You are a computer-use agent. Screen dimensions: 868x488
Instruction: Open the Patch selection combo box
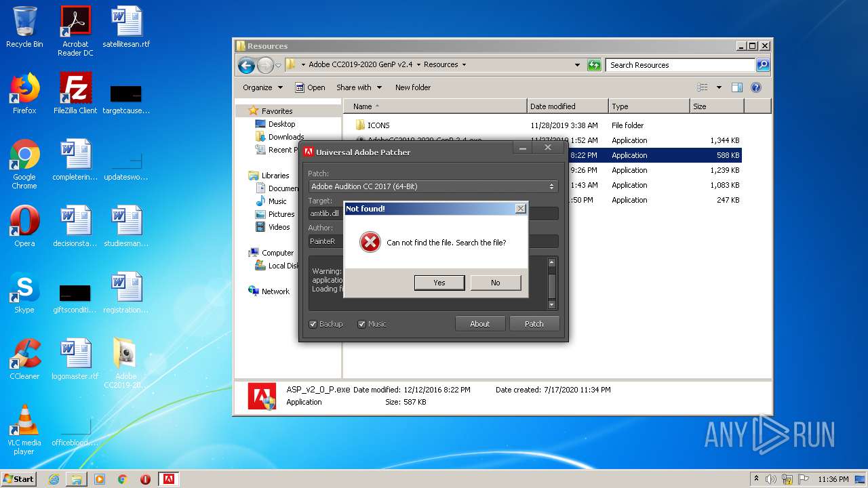pyautogui.click(x=433, y=186)
